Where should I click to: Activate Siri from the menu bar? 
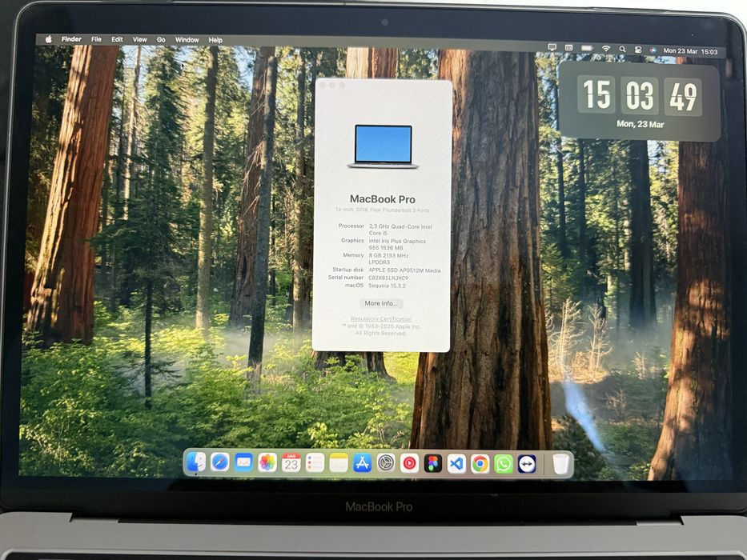[x=653, y=50]
